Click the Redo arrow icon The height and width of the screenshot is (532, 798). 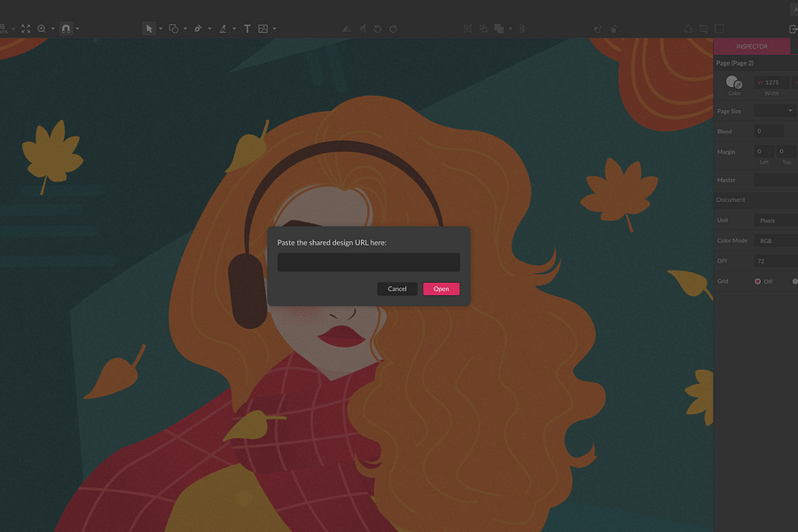pos(391,28)
